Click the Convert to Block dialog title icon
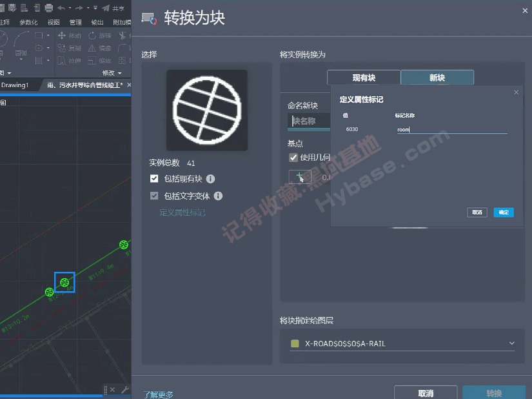 click(150, 18)
